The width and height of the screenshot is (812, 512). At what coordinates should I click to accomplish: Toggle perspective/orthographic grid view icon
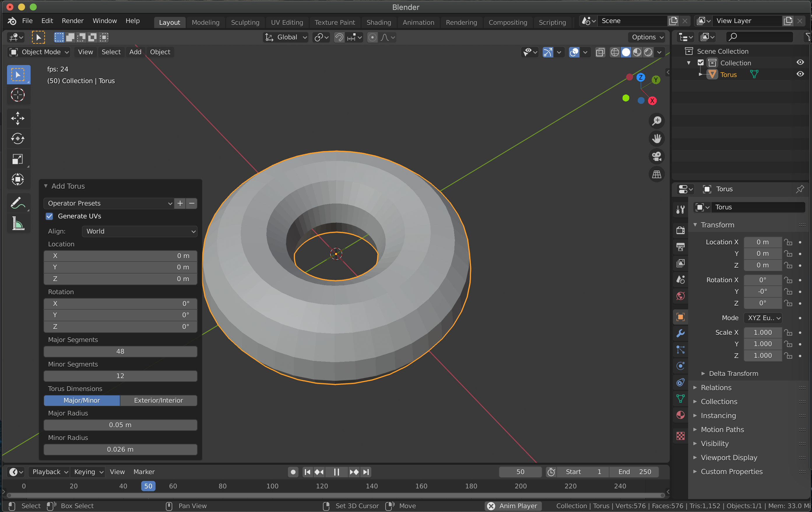[x=656, y=174]
